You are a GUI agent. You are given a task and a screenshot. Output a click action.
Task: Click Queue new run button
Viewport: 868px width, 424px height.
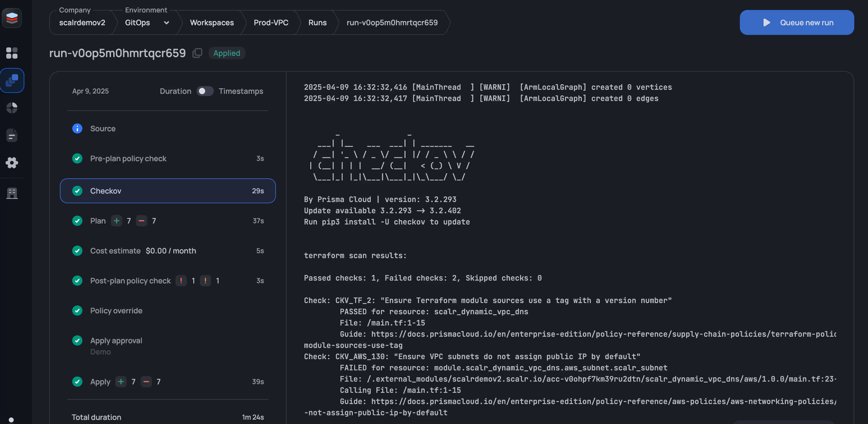797,22
